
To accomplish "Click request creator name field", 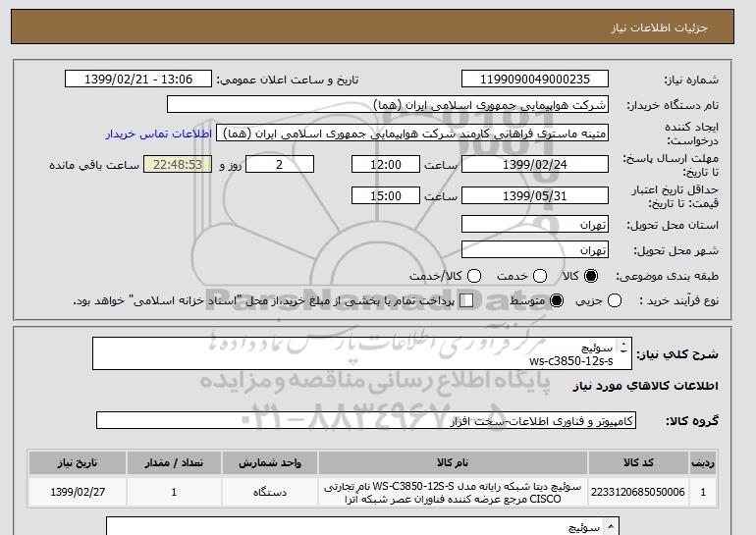I will [412, 134].
